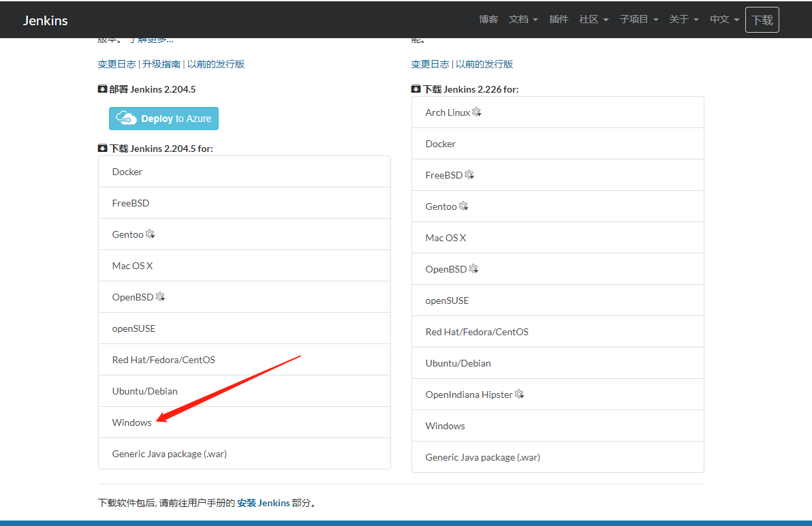Click the Jenkins logo in the navbar
The image size is (812, 526).
tap(46, 20)
